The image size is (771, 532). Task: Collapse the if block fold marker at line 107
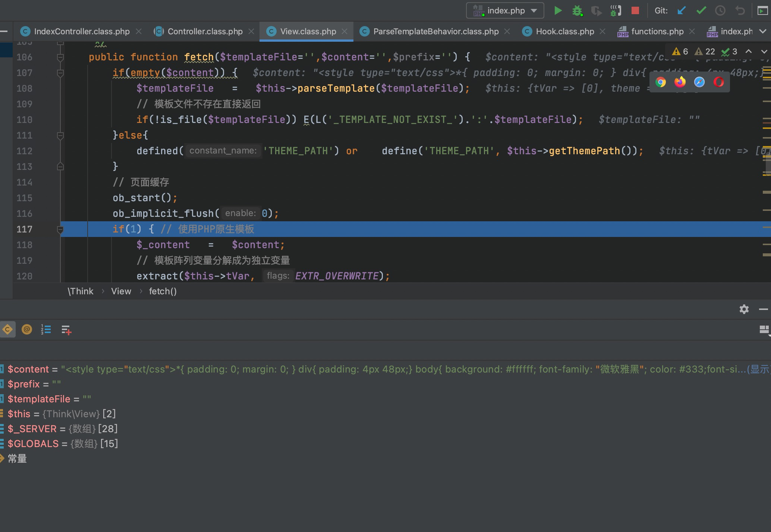[x=60, y=73]
